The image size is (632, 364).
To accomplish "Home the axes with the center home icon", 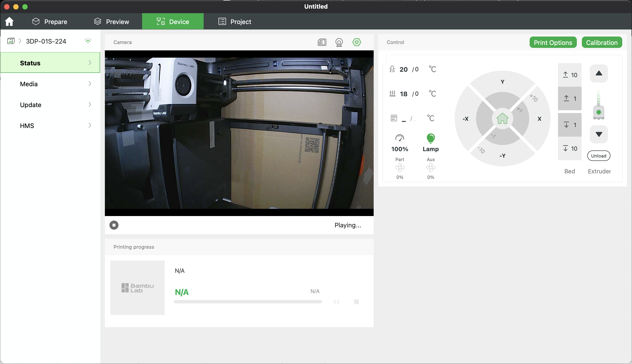I will (502, 119).
